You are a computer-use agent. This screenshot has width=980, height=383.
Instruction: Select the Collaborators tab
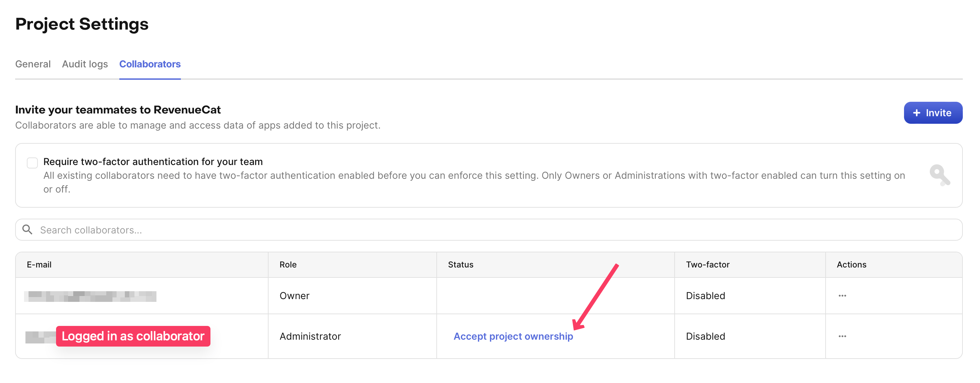coord(150,64)
